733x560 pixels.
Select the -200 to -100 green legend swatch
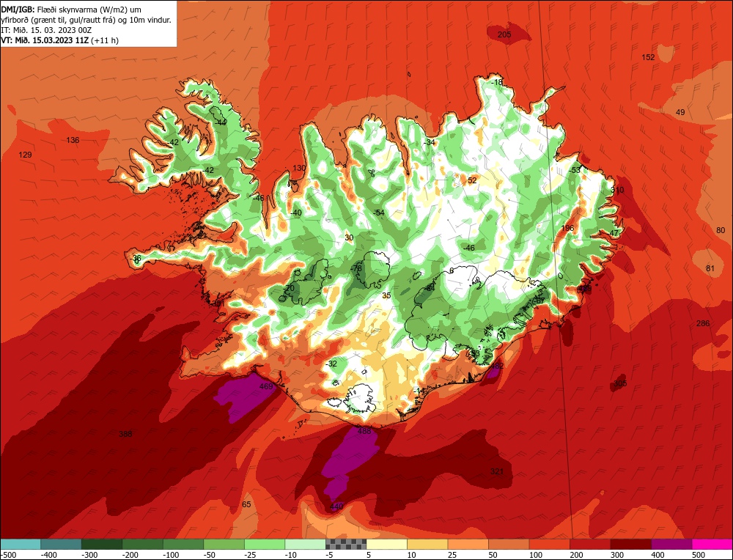pos(142,544)
